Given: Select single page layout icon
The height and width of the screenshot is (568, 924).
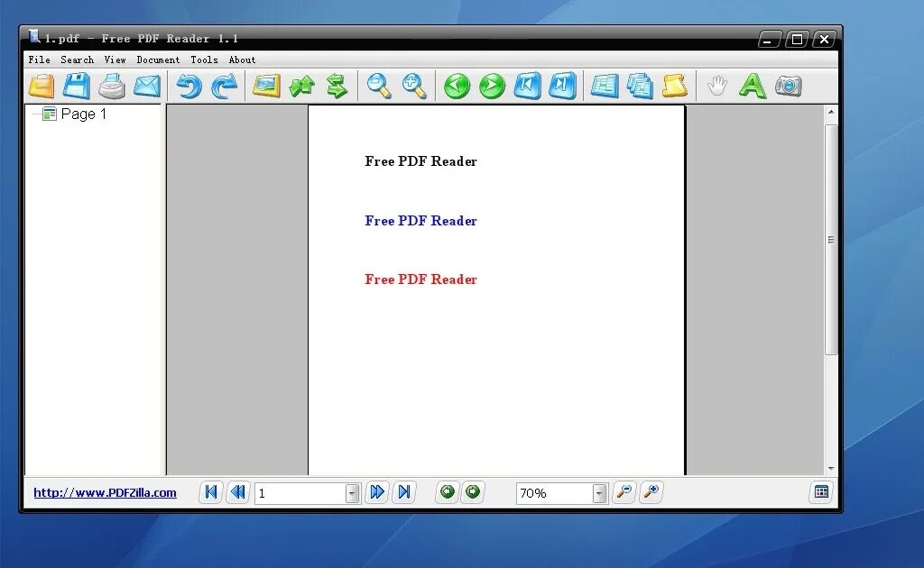Looking at the screenshot, I should [605, 86].
